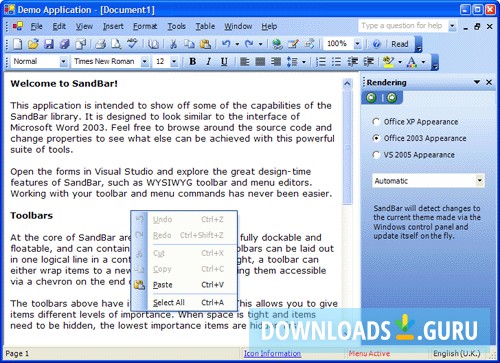Choose Paste in the context menu
Viewport: 500px width, 363px height.
[x=184, y=285]
